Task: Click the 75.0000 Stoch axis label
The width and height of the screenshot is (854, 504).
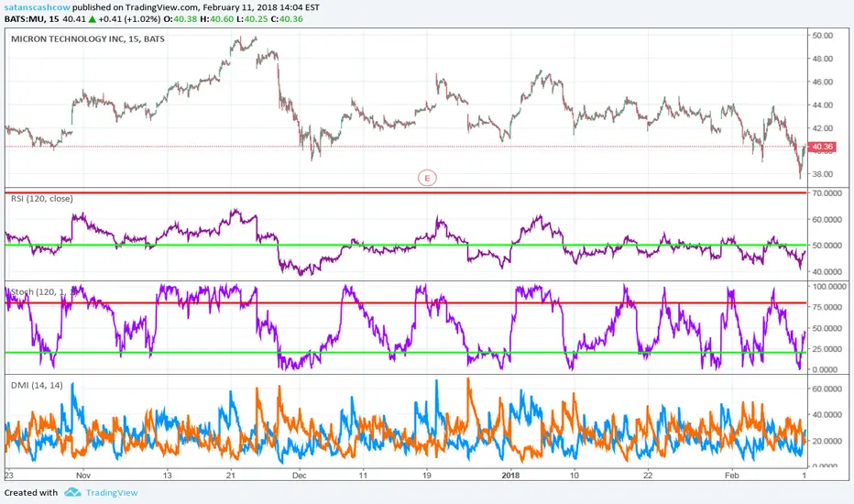Action: click(x=827, y=307)
